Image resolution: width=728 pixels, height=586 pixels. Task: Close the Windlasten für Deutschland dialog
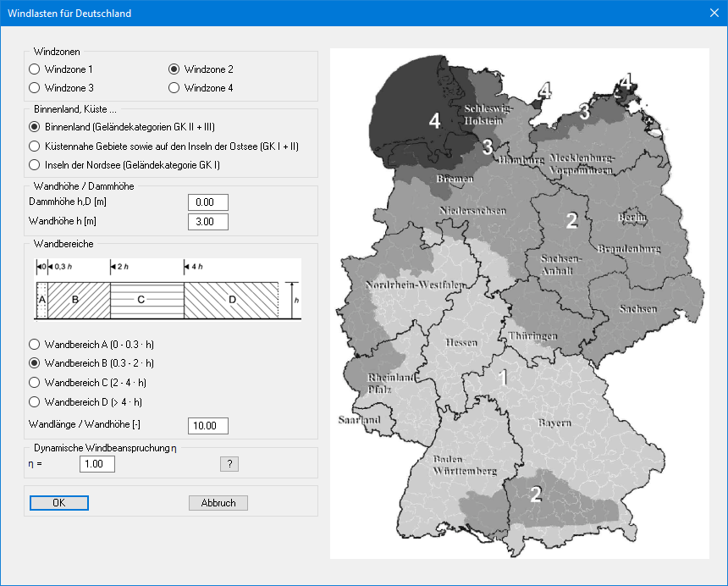tap(714, 13)
